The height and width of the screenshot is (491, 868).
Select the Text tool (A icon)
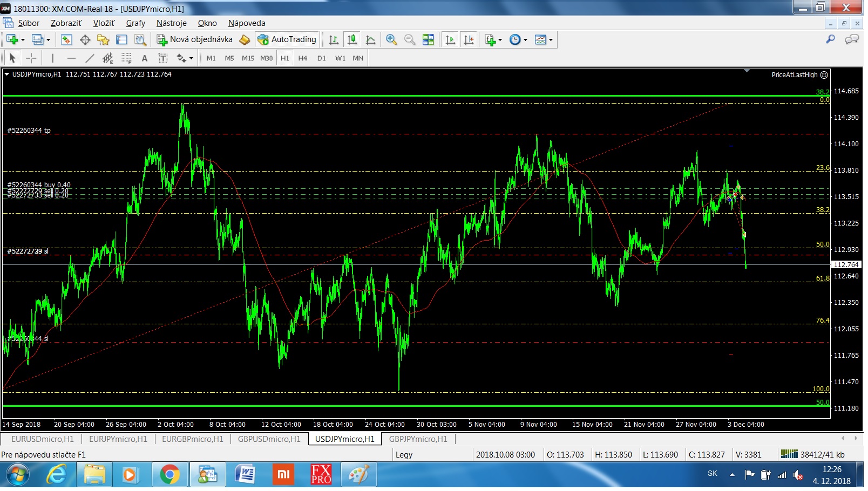(144, 58)
